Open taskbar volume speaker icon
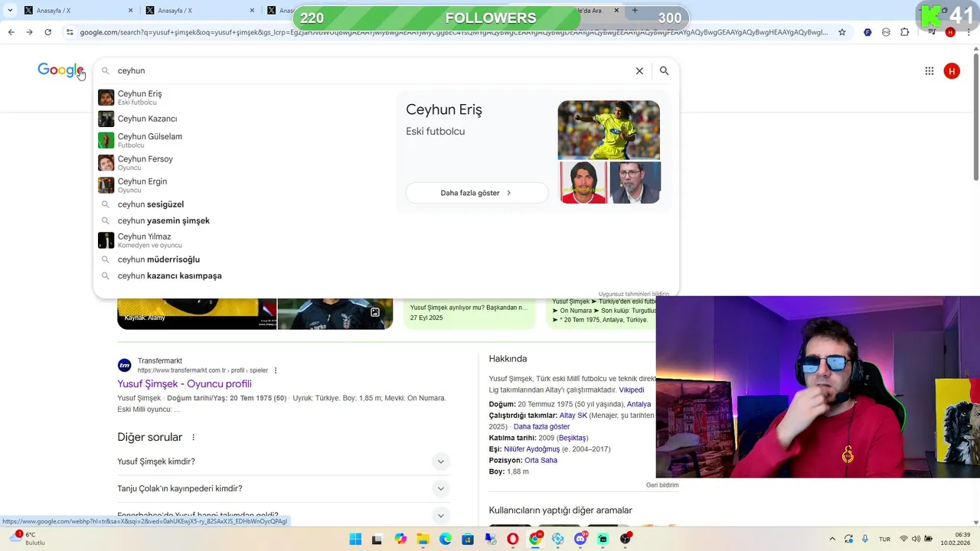This screenshot has height=551, width=980. point(916,540)
